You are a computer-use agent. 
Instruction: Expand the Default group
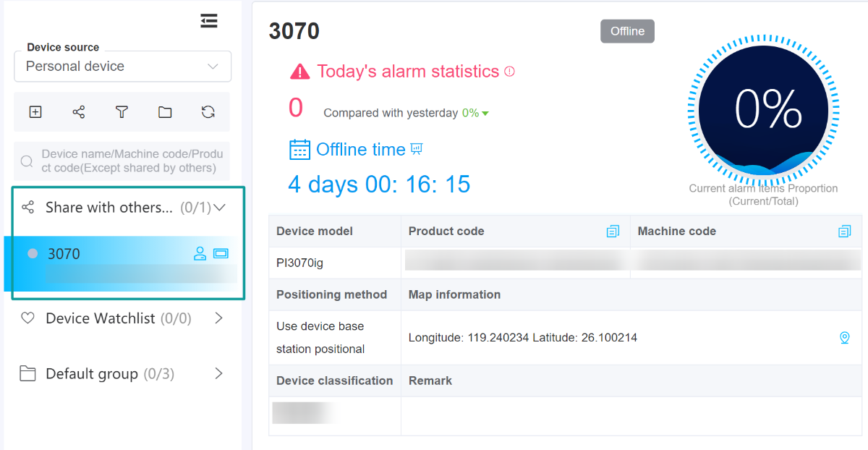click(x=218, y=374)
